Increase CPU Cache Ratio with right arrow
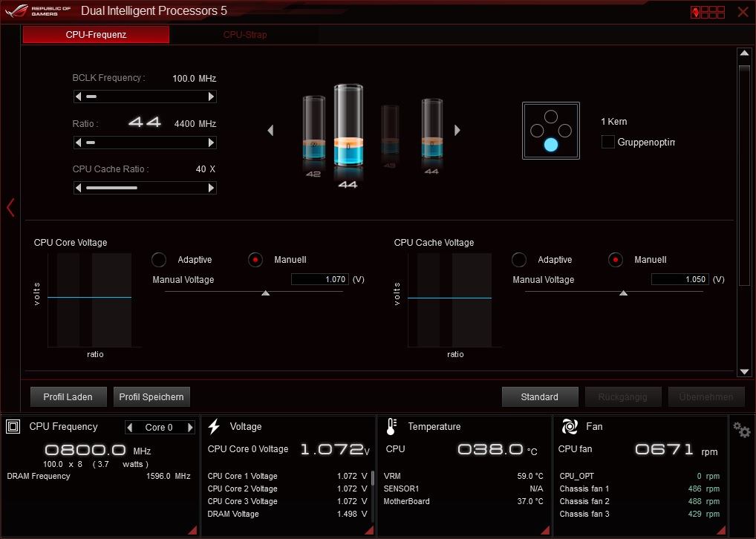 [x=211, y=188]
